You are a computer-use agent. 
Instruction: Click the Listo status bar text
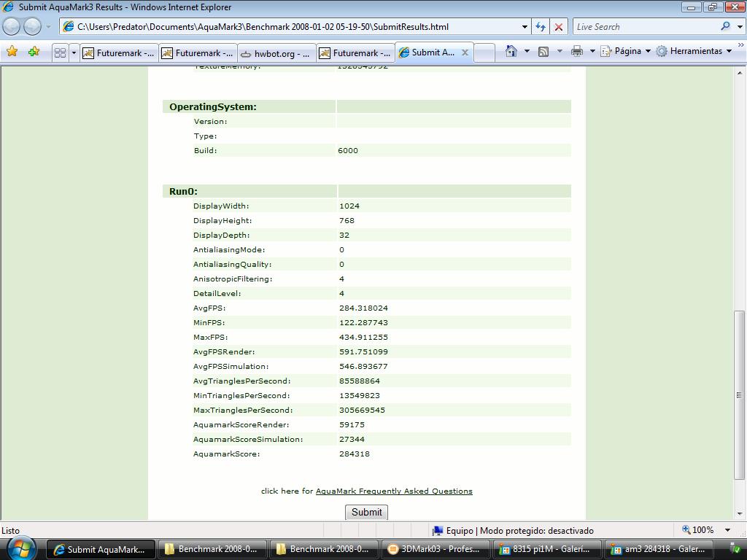tap(10, 531)
